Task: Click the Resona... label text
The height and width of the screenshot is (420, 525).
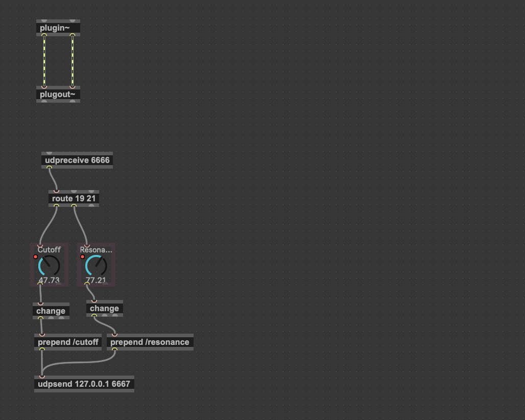Action: [x=96, y=249]
